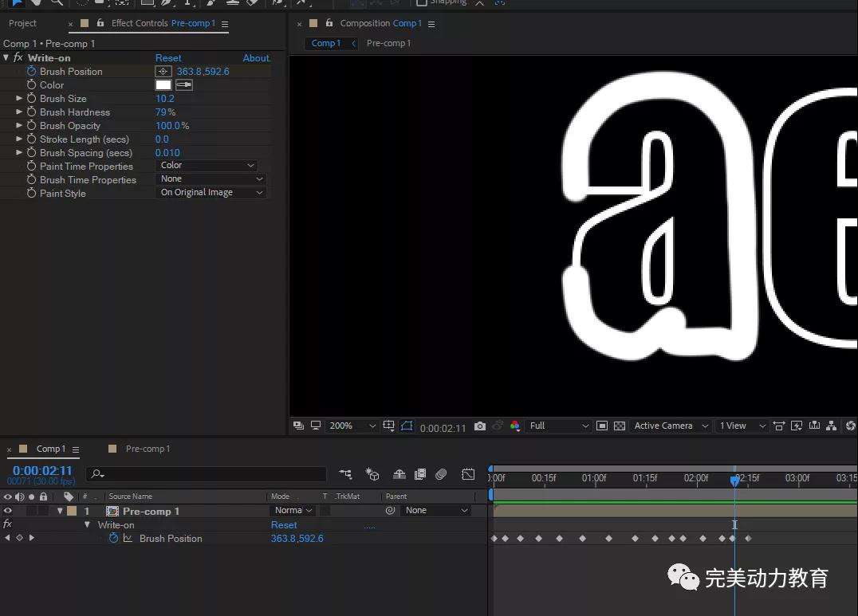Screen dimensions: 858x616
Task: Toggle the Brush Size stopwatch
Action: [x=32, y=99]
